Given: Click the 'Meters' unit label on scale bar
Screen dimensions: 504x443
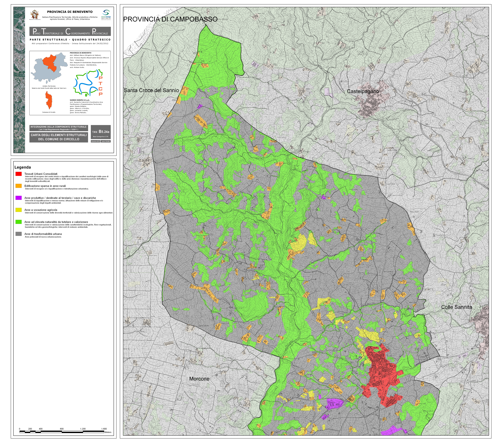Looking at the screenshot, I should click(108, 432).
